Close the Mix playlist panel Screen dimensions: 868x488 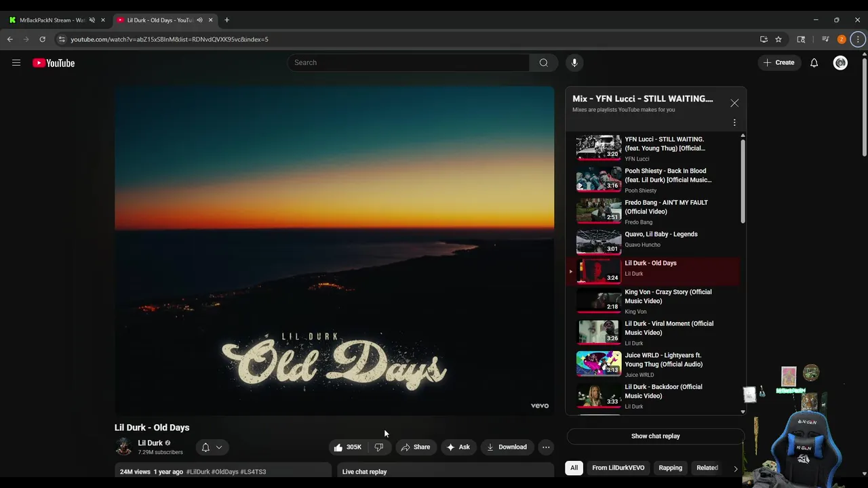click(x=734, y=103)
